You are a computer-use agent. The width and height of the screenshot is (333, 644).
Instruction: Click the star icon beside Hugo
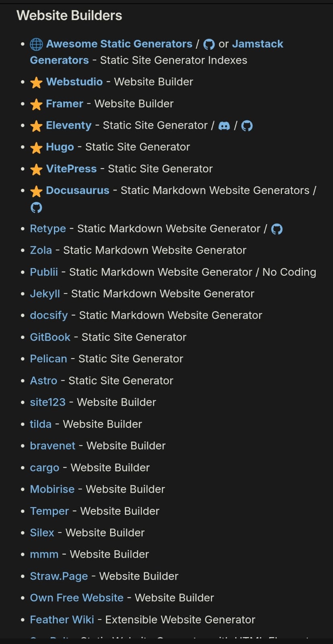click(36, 147)
